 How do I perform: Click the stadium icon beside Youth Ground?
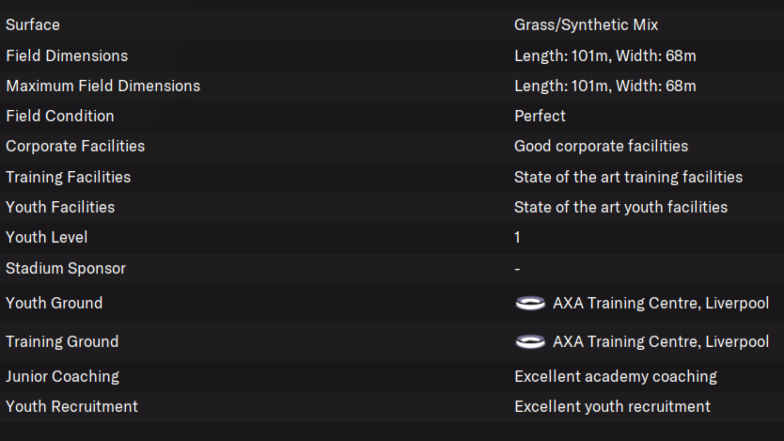tap(530, 303)
